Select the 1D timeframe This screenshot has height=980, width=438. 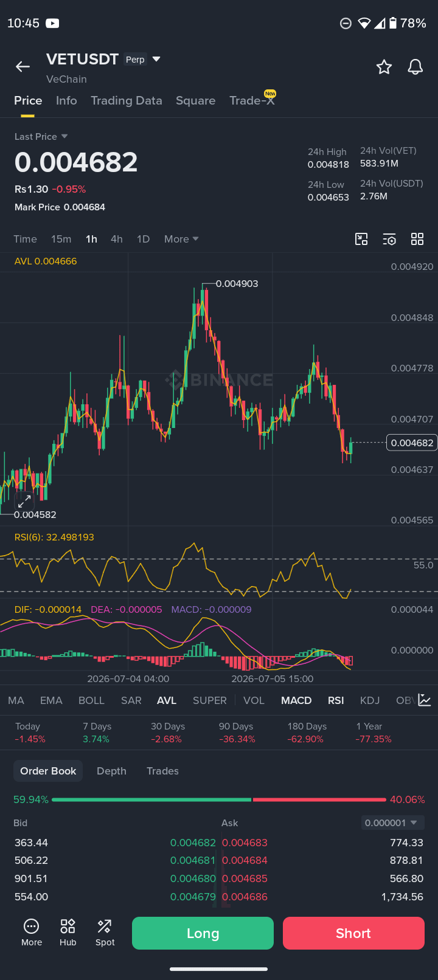144,239
